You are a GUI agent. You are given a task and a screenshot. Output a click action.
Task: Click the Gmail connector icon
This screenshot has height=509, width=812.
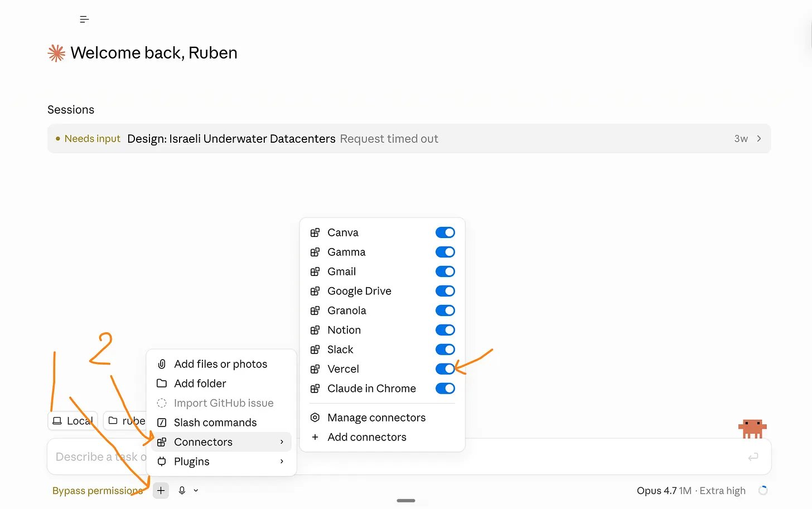(315, 272)
